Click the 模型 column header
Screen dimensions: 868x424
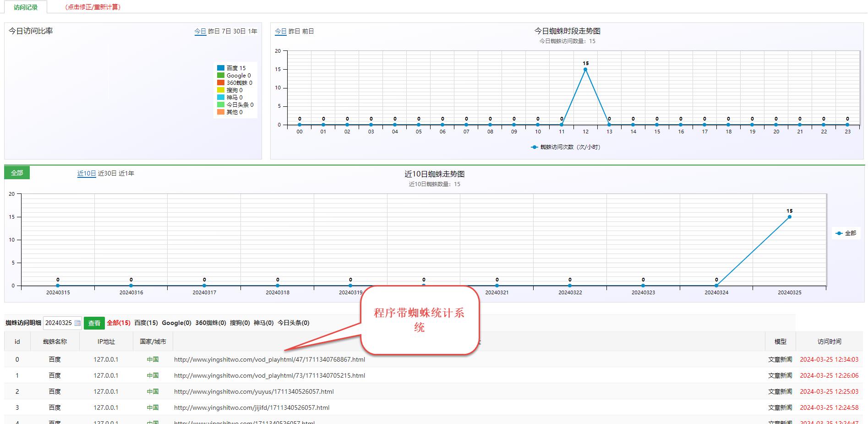(781, 341)
